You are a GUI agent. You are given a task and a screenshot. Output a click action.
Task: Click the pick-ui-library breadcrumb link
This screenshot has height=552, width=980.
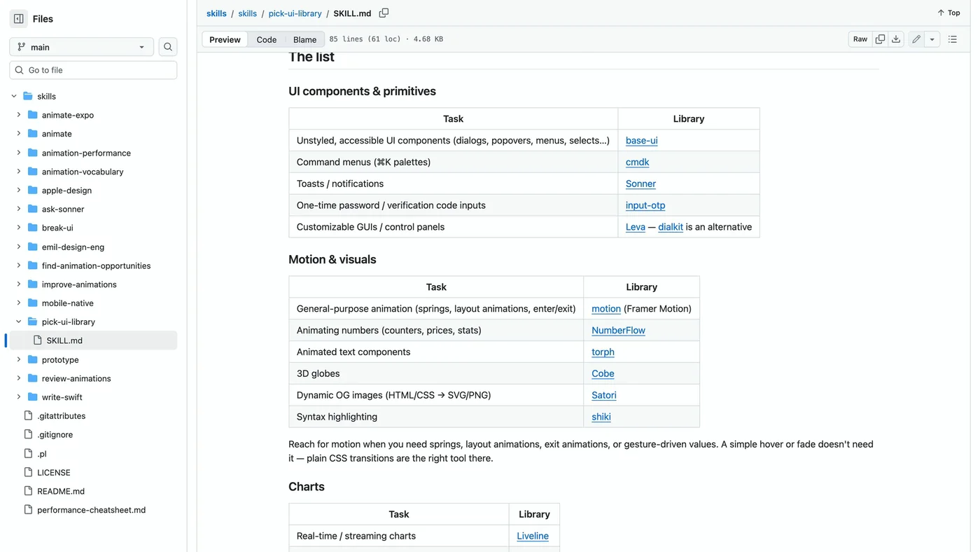(295, 13)
